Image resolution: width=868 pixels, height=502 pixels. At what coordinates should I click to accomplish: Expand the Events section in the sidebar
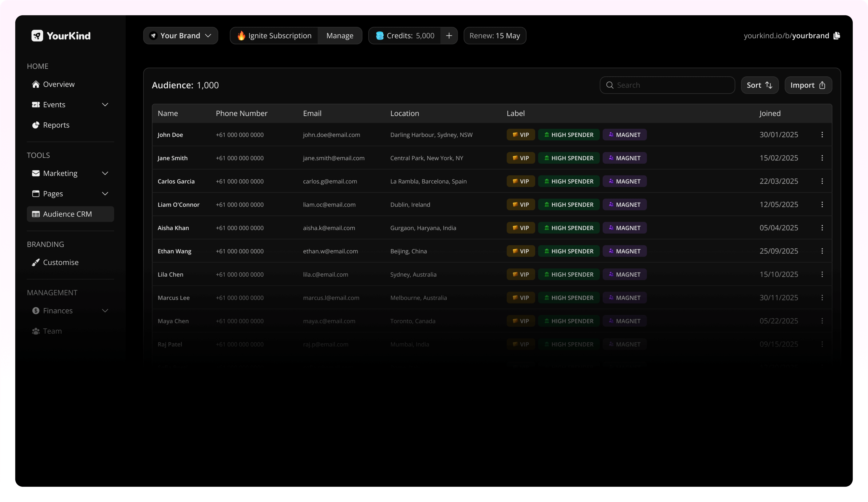(x=105, y=104)
